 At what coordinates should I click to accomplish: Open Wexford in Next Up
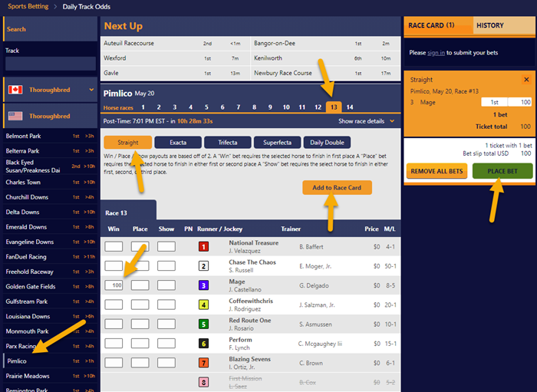click(176, 58)
